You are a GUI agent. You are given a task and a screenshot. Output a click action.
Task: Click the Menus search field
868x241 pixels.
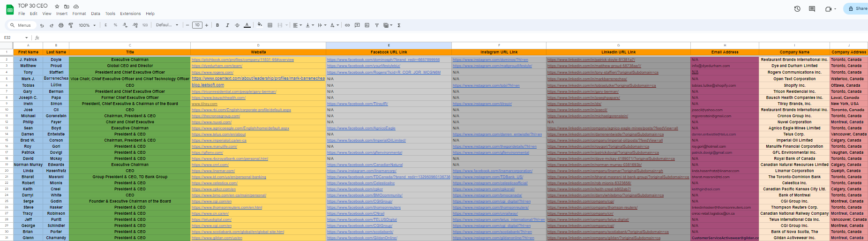[21, 25]
